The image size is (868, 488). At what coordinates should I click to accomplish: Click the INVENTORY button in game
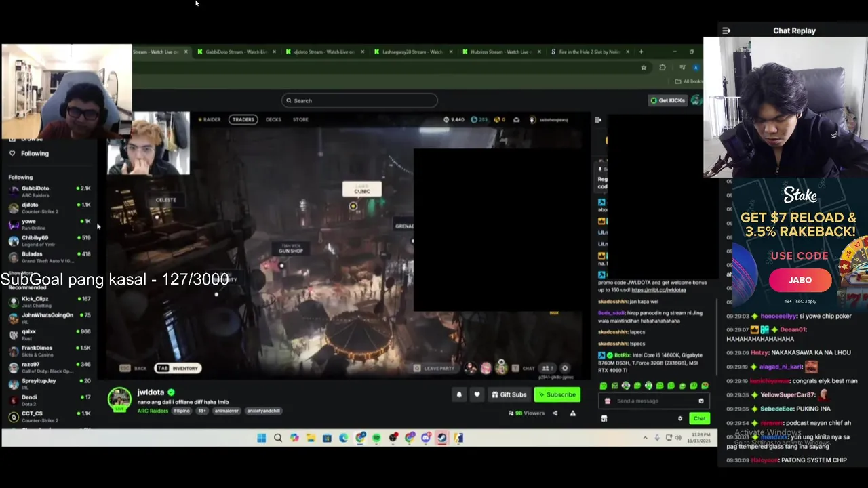(x=178, y=368)
